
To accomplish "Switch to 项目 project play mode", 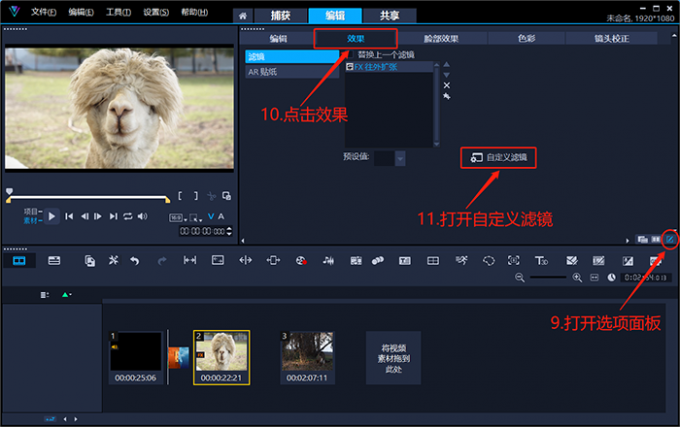I will pyautogui.click(x=33, y=212).
